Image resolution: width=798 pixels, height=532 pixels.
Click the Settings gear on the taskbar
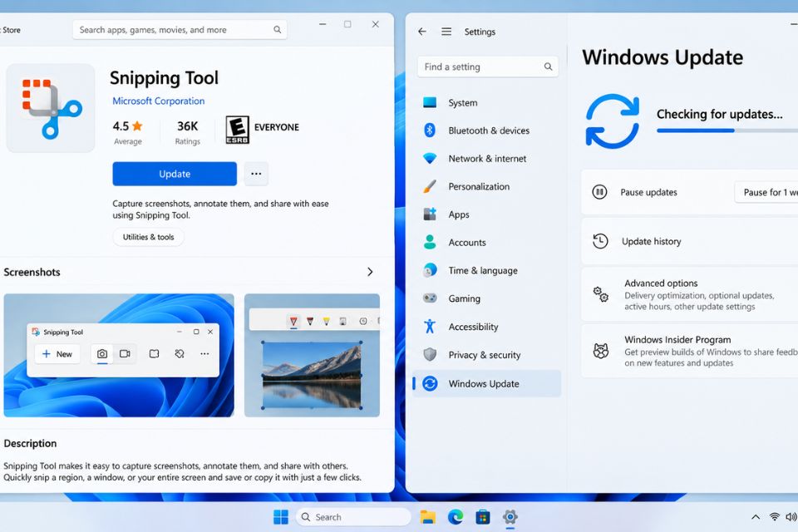point(510,517)
